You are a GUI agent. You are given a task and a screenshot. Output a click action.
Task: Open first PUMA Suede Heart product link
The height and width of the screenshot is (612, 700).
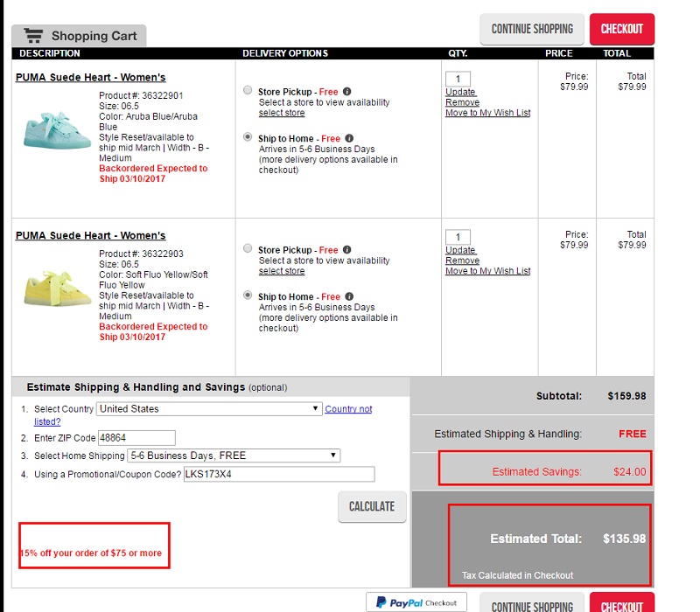pyautogui.click(x=91, y=77)
